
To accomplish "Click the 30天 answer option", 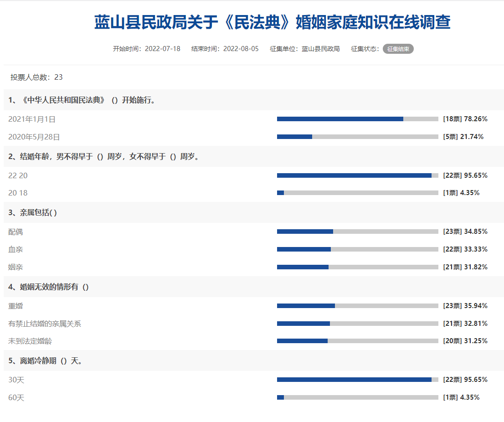I will 16,380.
